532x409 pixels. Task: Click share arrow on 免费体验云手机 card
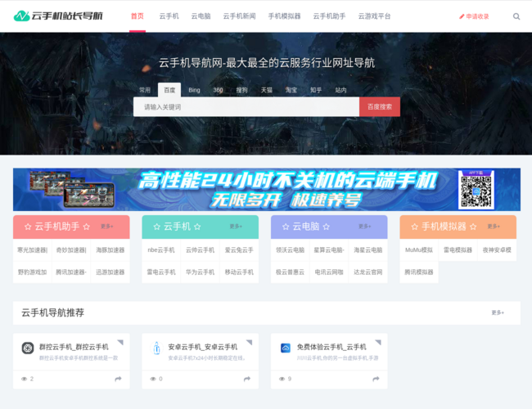[376, 379]
